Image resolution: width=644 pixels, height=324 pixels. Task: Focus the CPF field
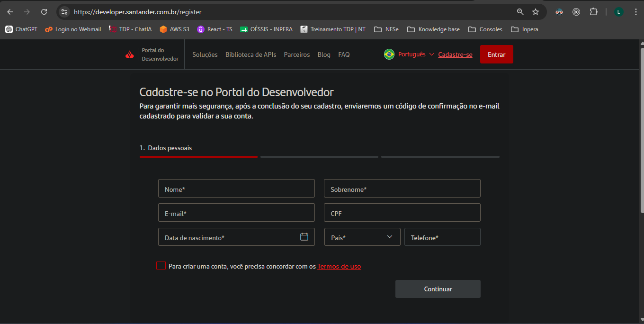tap(402, 212)
